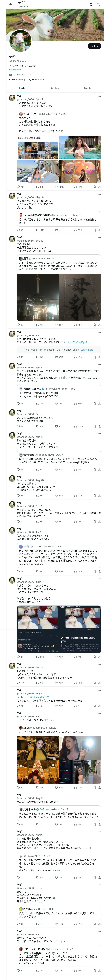Image resolution: width=110 pixels, height=980 pixels.
Task: Reply to the Aug 28 elevator post
Action: (x=18, y=683)
